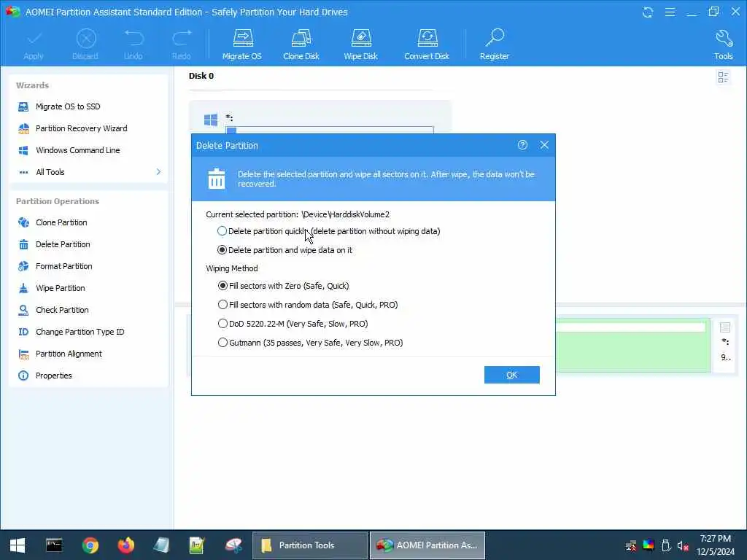Image resolution: width=747 pixels, height=560 pixels.
Task: Choose Fill sectors with random data
Action: point(222,305)
